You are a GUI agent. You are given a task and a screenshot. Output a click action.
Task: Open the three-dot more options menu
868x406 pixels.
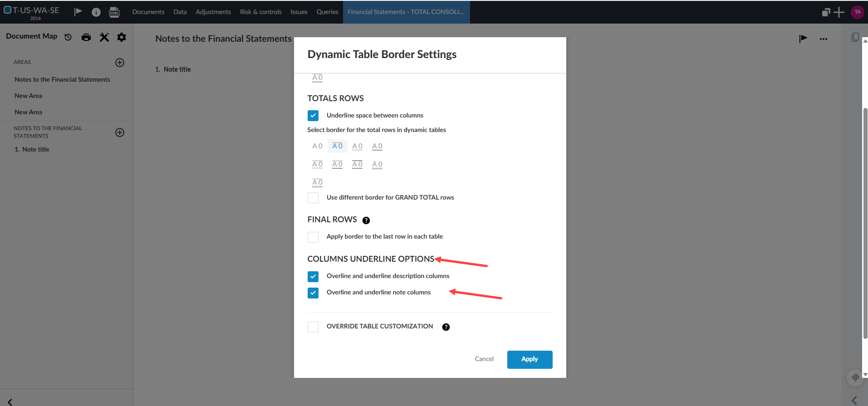point(824,39)
